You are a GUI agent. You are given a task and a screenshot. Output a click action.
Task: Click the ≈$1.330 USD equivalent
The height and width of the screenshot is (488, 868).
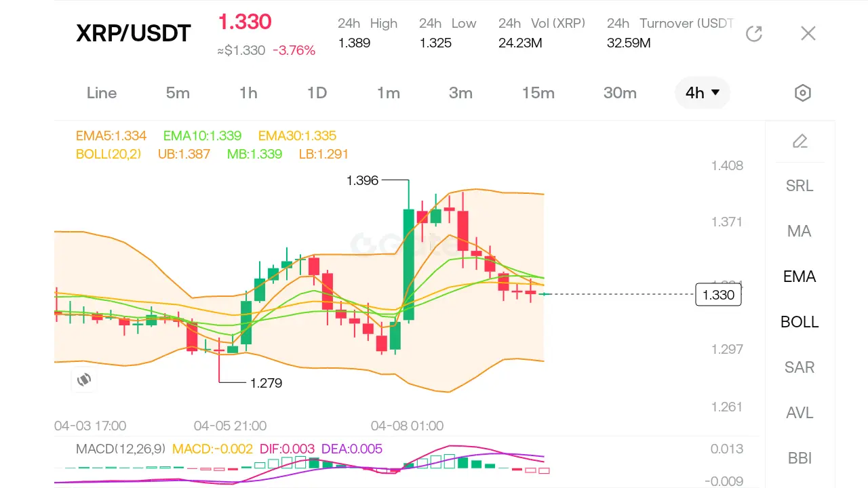click(x=241, y=50)
